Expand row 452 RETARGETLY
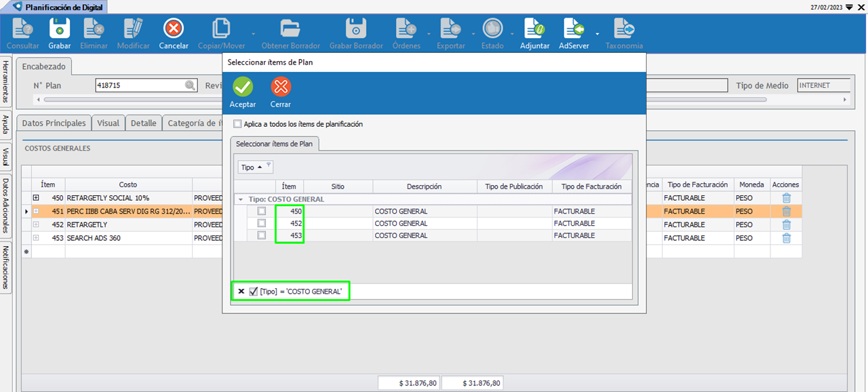The image size is (868, 392). [36, 224]
